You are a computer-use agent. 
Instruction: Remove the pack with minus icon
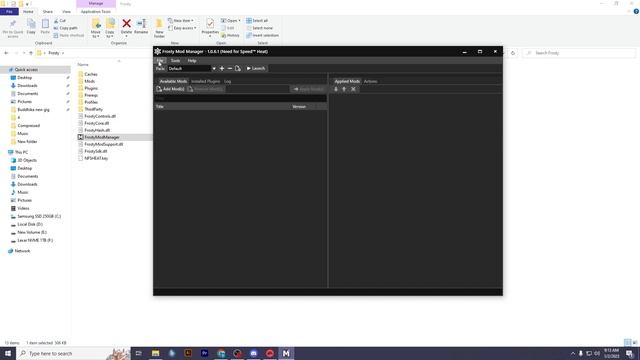(x=230, y=69)
